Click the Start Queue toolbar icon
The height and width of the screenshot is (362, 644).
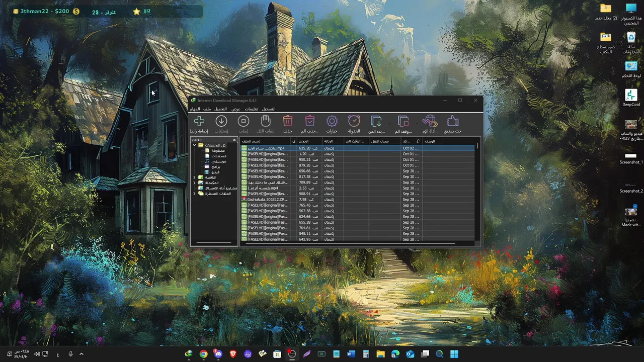click(376, 121)
